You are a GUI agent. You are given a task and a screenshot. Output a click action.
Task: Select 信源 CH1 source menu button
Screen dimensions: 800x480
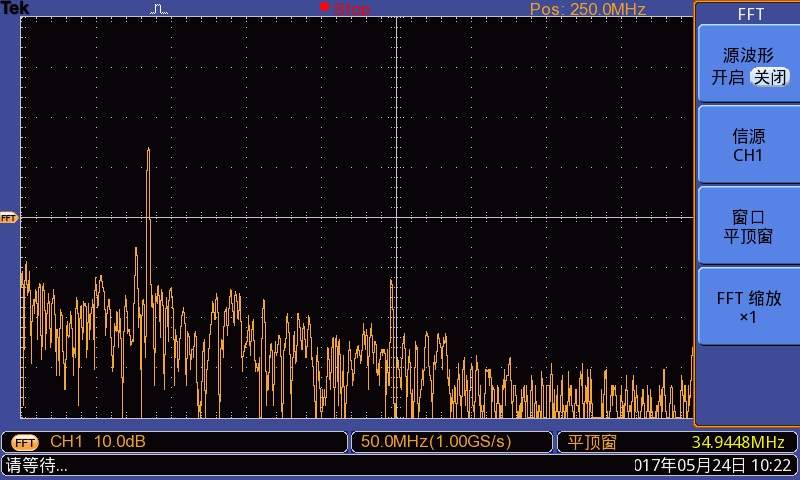tap(748, 145)
